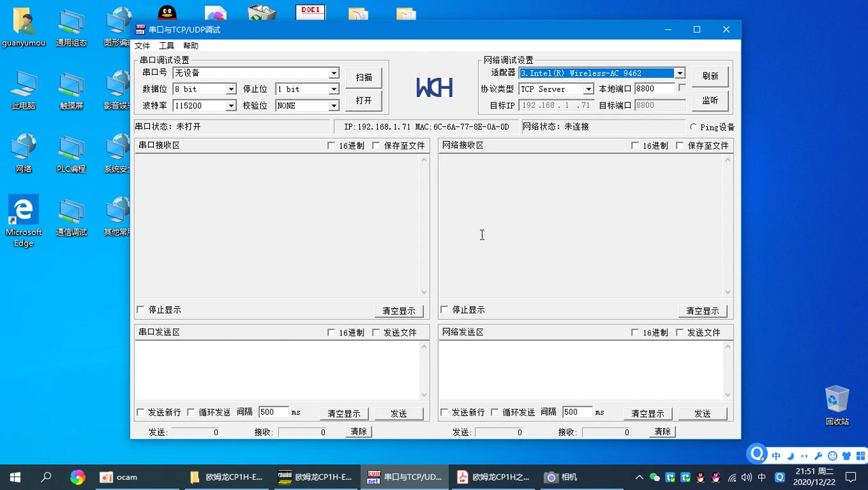Open the pink-scarf QQ penguin tray icon
This screenshot has width=868, height=490.
coord(716,477)
